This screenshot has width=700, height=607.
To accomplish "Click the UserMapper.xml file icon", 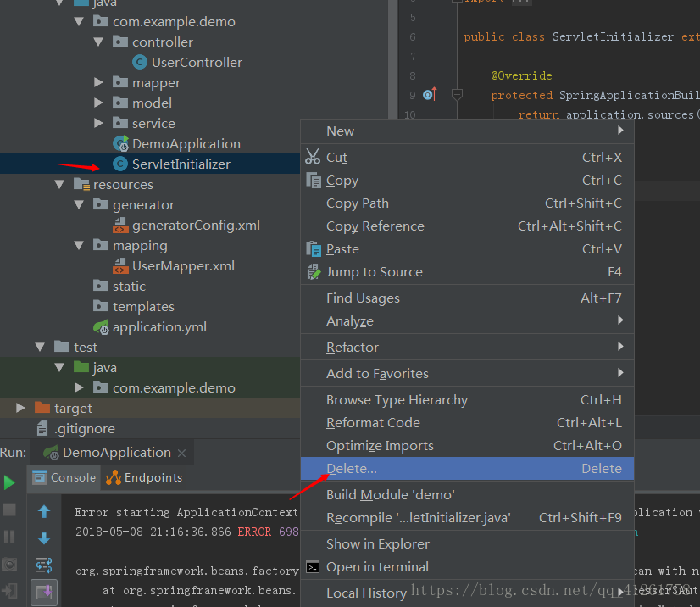I will pyautogui.click(x=120, y=265).
